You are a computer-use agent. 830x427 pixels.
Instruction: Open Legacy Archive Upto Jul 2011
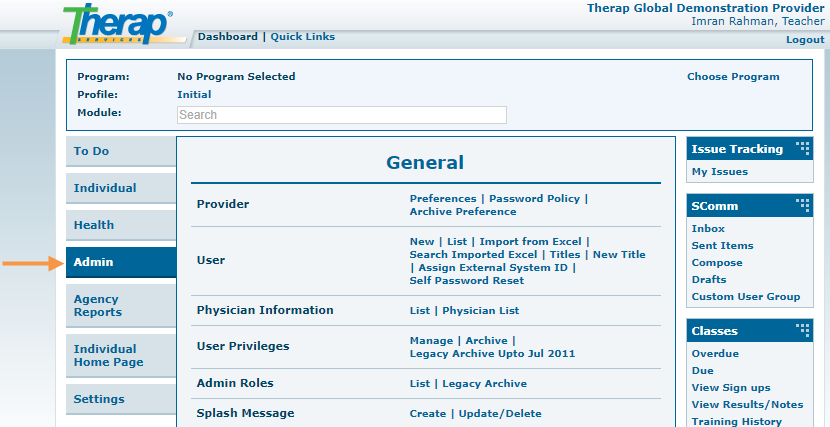492,353
